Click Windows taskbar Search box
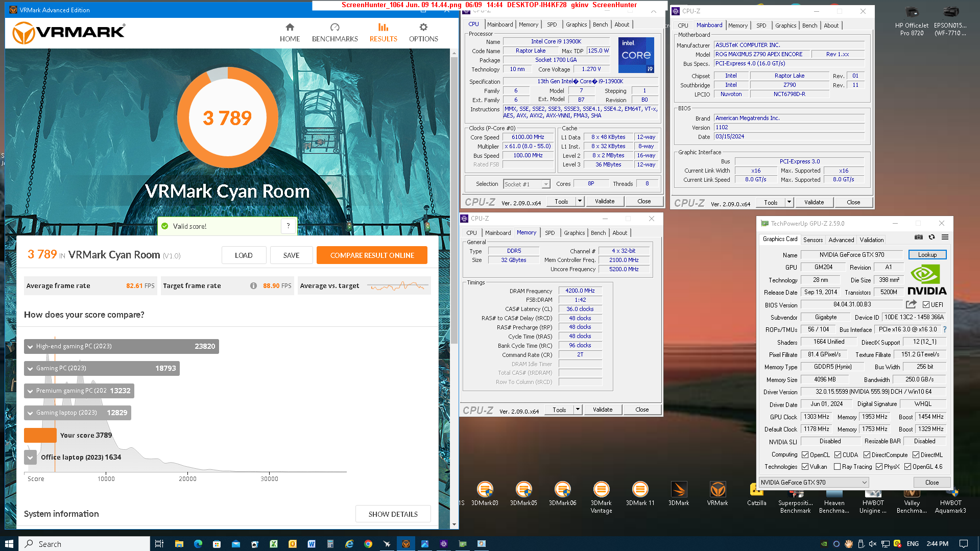 pyautogui.click(x=84, y=544)
